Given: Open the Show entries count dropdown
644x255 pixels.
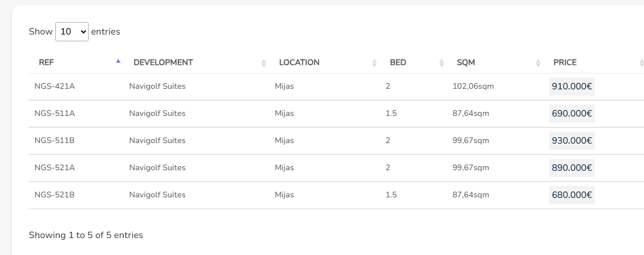Looking at the screenshot, I should click(72, 32).
